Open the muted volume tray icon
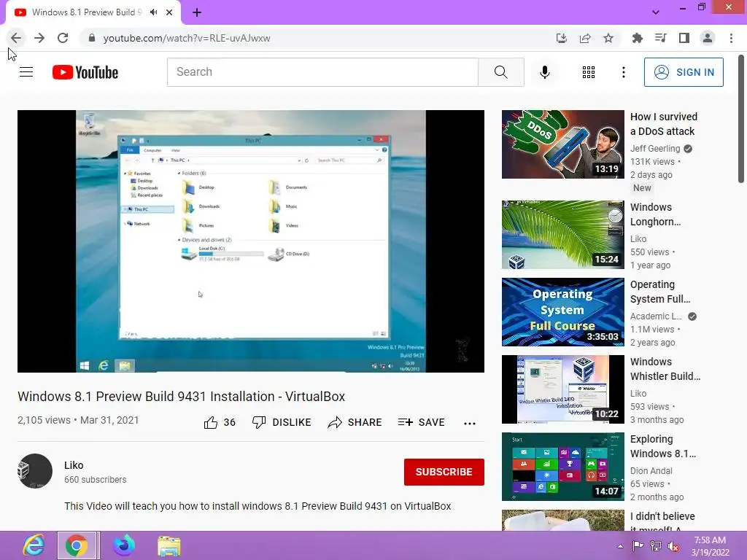 click(x=673, y=545)
